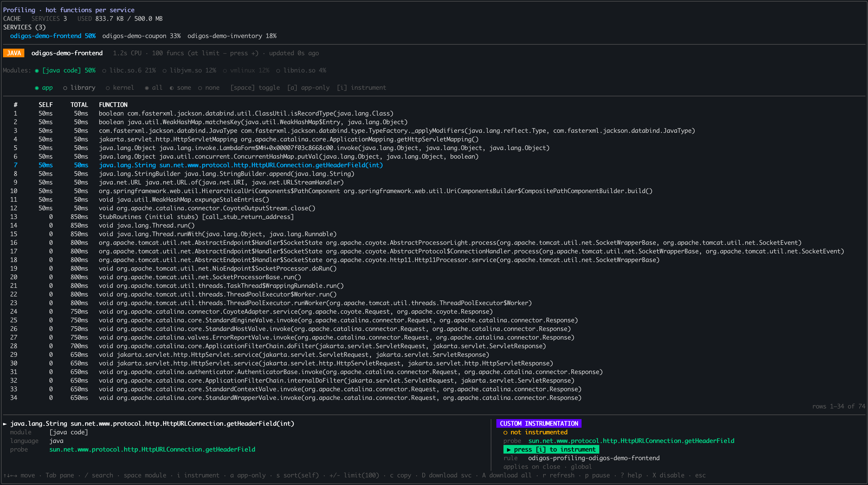Toggle the [java code] 50% module

65,70
